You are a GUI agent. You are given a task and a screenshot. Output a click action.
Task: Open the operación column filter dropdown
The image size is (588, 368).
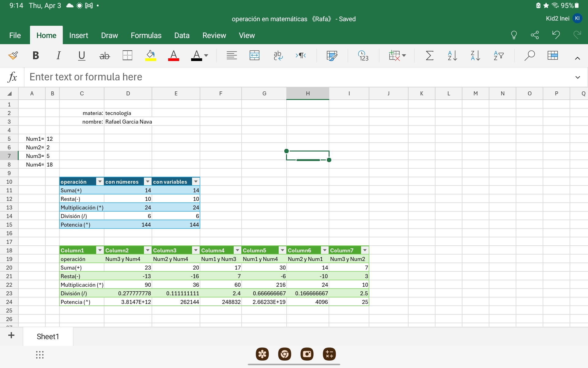pos(100,182)
